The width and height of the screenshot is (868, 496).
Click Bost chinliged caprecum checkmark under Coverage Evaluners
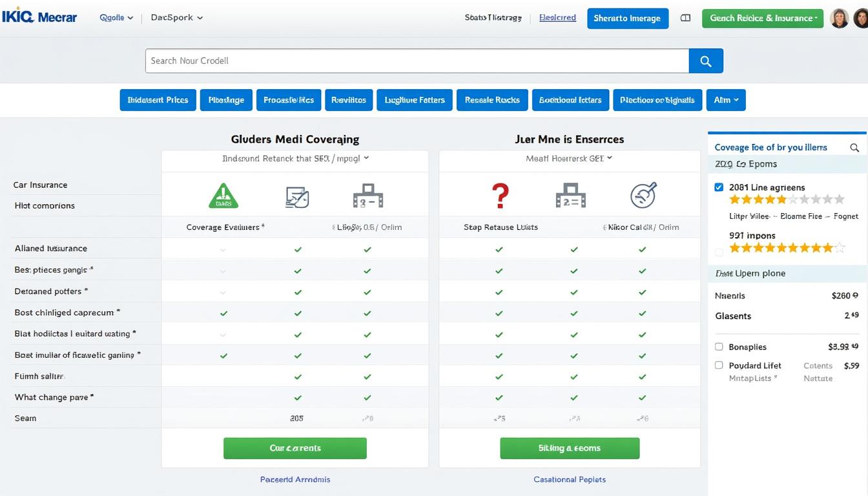[223, 313]
